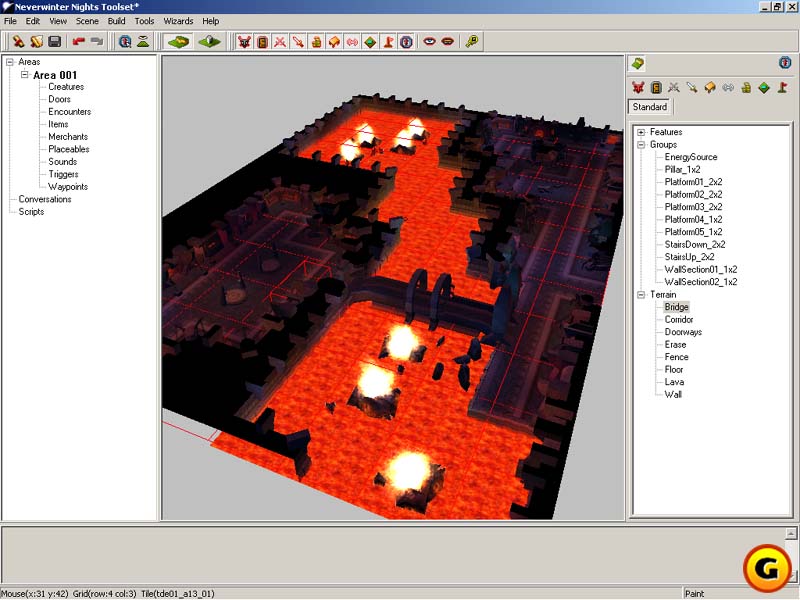Open the Scene menu

click(x=87, y=21)
